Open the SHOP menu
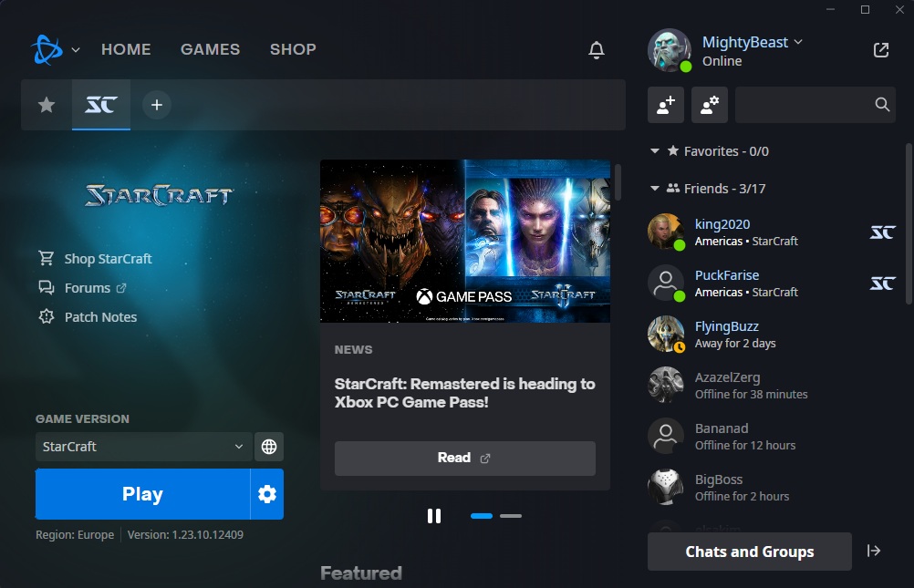This screenshot has width=914, height=588. 293,49
